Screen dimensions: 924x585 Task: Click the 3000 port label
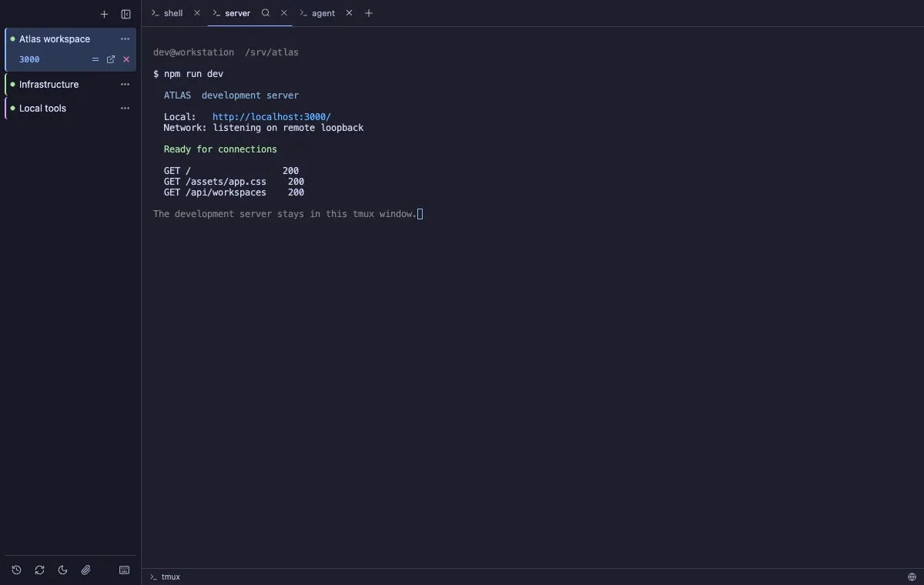point(29,59)
